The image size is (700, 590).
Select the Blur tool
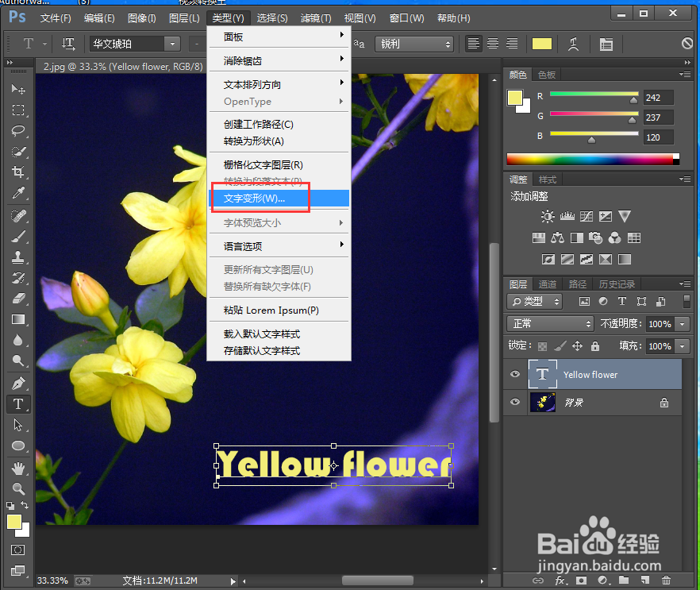click(17, 340)
